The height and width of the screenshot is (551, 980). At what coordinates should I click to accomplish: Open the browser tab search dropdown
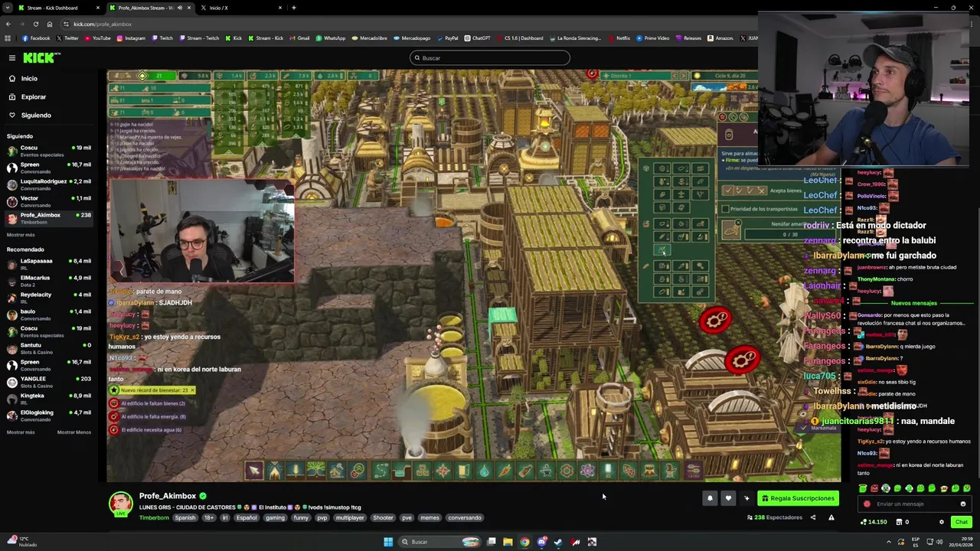(8, 8)
